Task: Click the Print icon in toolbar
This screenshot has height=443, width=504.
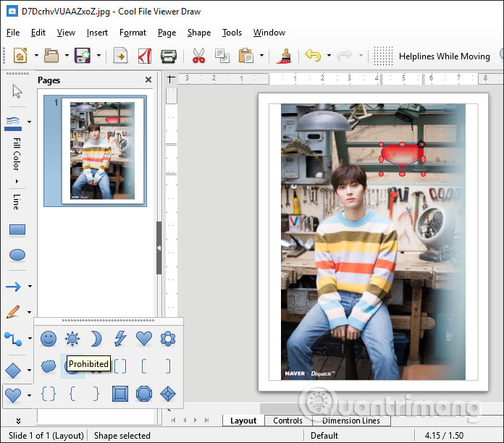Action: click(x=169, y=56)
